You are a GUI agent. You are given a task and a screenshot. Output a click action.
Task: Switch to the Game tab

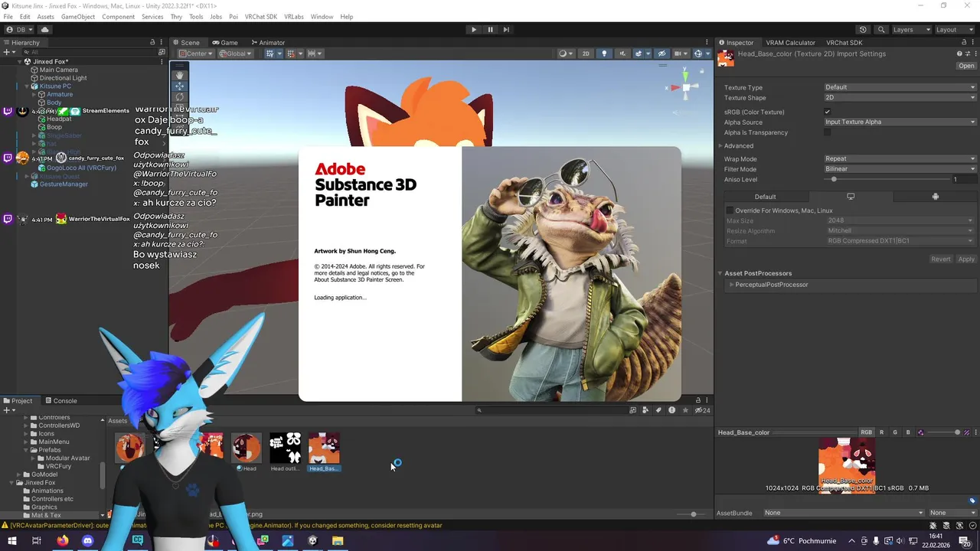[225, 43]
